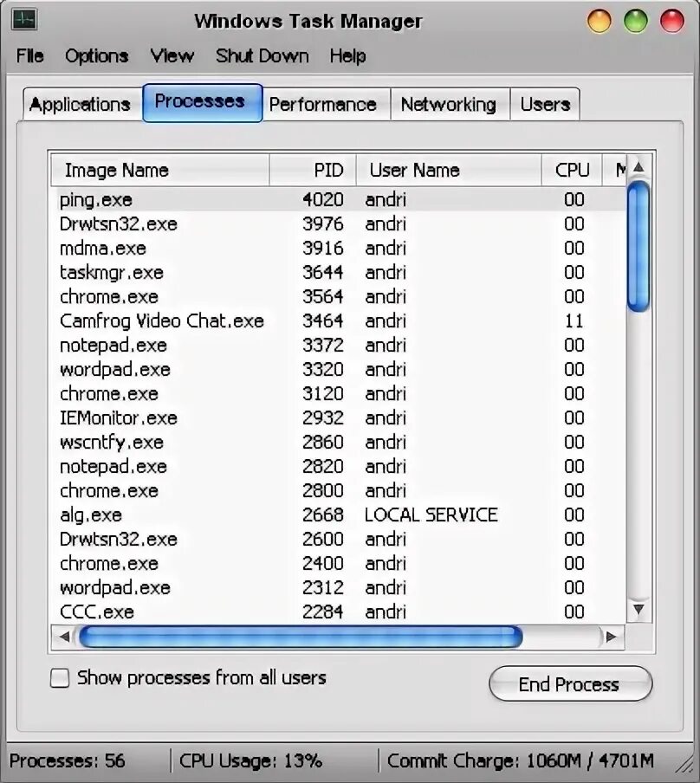Click the Task Manager icon in title bar
700x783 pixels.
coord(25,17)
